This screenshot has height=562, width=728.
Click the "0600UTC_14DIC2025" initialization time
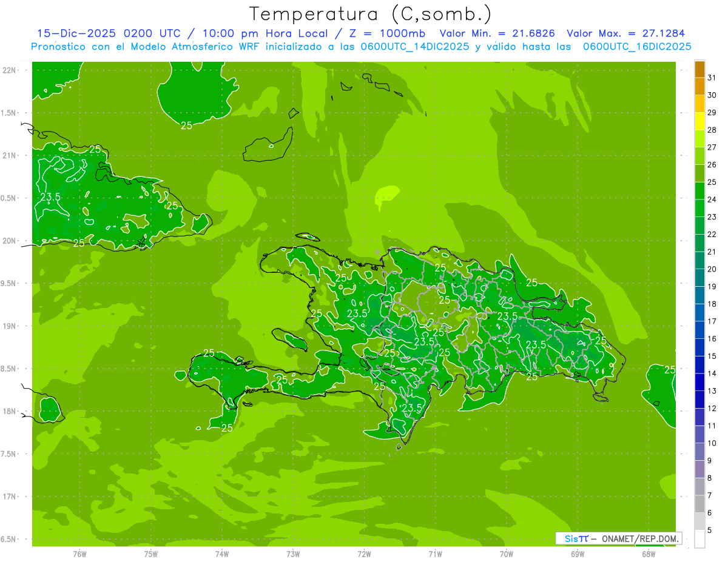(x=415, y=47)
